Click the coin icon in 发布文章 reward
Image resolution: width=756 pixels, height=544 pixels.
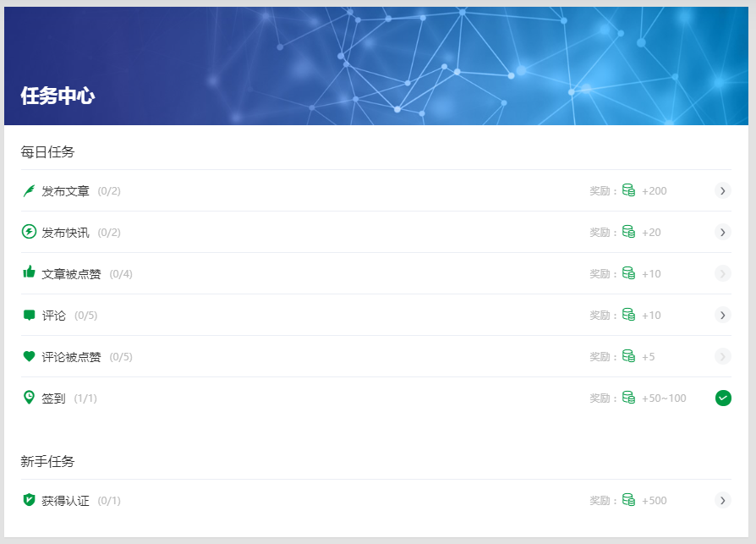(628, 190)
